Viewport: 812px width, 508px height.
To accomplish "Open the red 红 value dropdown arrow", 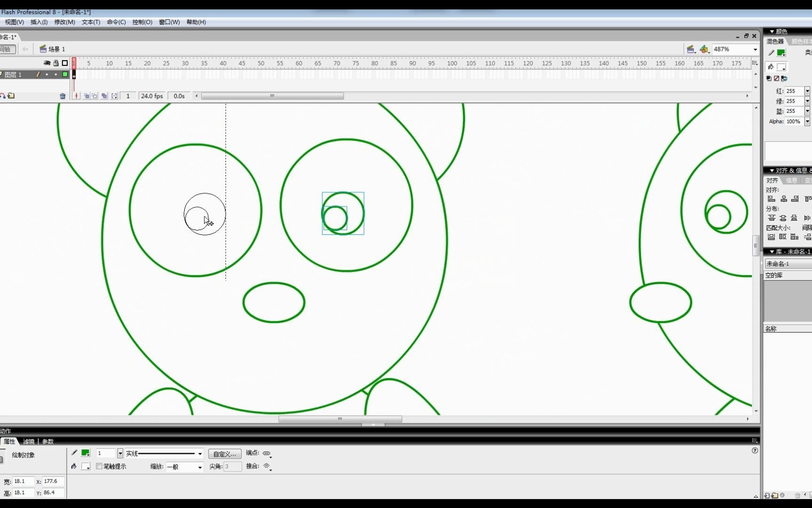I will 807,91.
